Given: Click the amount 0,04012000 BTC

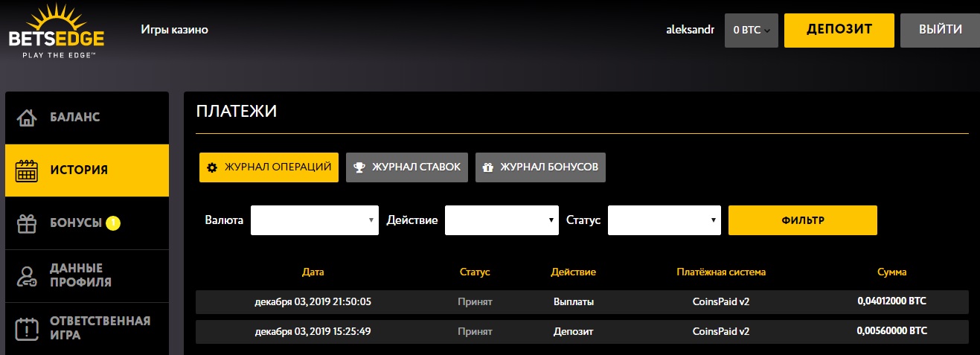Looking at the screenshot, I should 892,301.
